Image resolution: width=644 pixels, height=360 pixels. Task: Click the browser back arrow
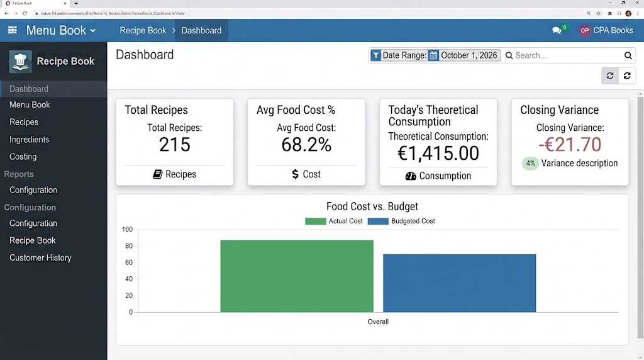6,14
